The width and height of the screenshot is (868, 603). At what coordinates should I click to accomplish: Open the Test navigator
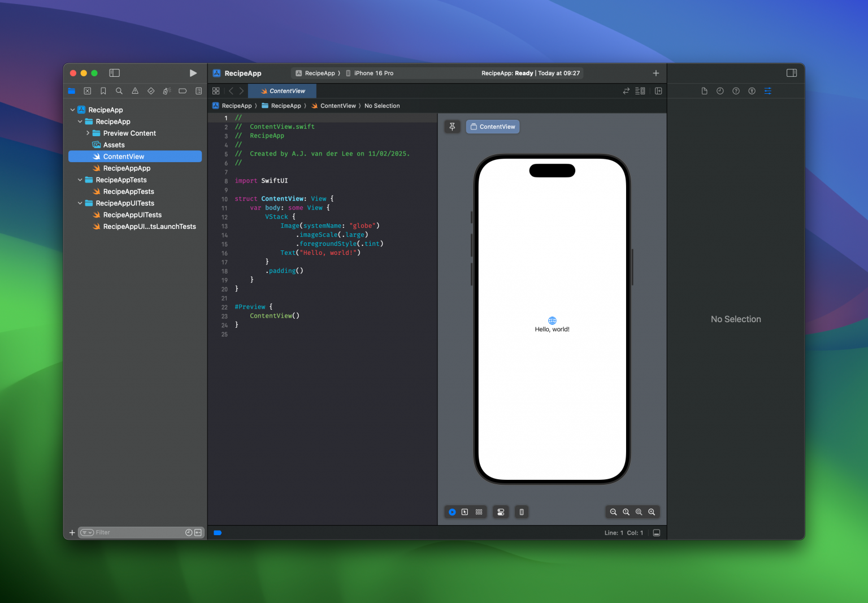pos(151,90)
